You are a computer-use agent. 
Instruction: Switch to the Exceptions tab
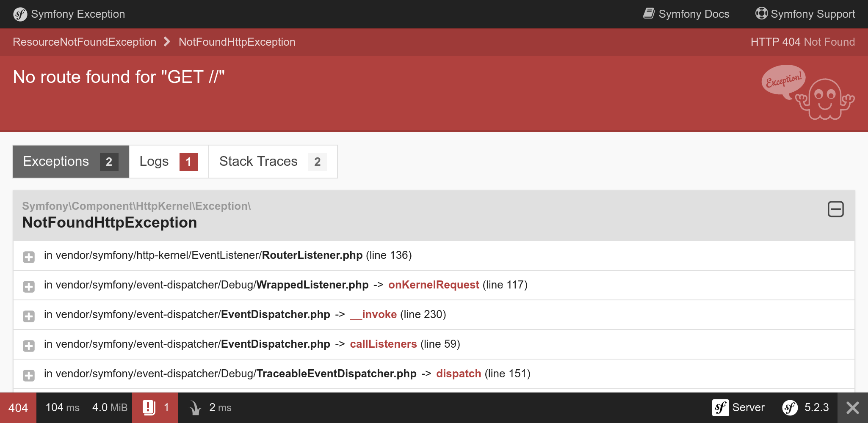(71, 162)
